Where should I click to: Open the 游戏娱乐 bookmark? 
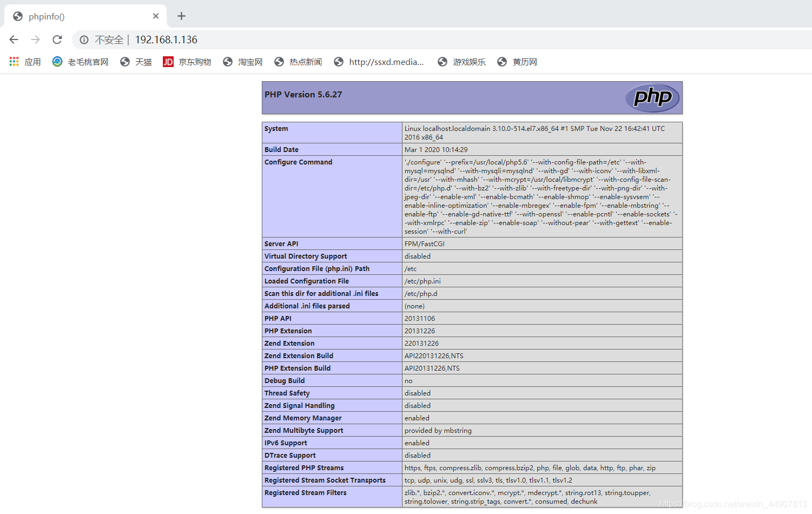(x=461, y=62)
